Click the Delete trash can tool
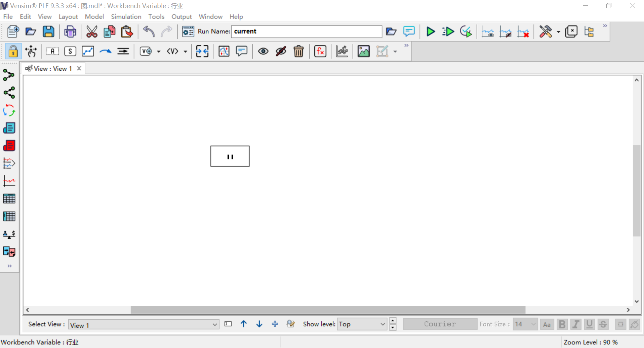 coord(298,51)
